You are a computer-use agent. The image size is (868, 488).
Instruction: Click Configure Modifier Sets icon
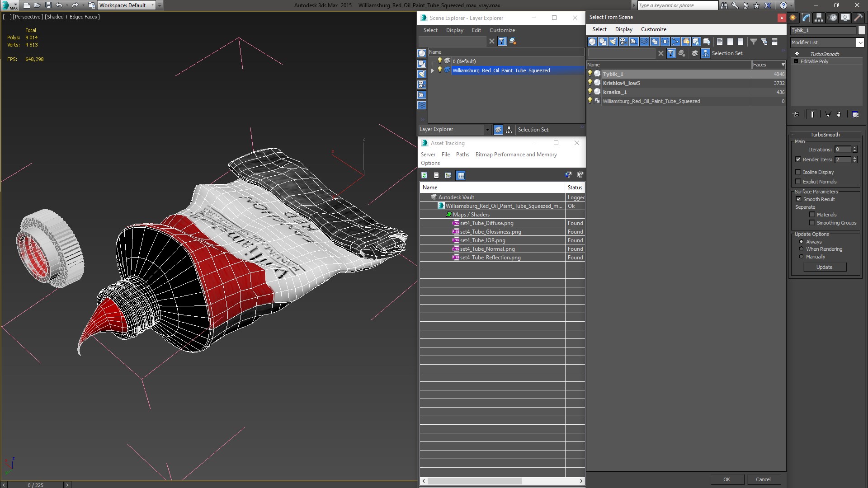click(855, 114)
